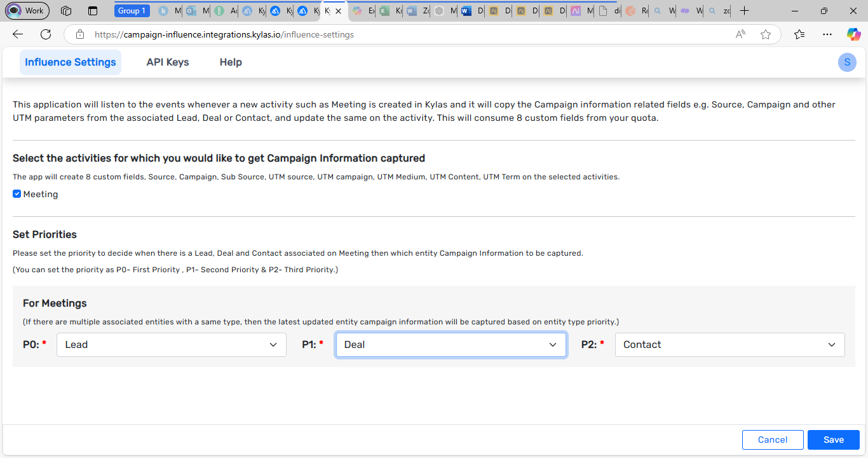
Task: Click the 'Set Priorities' heading
Action: coord(44,235)
